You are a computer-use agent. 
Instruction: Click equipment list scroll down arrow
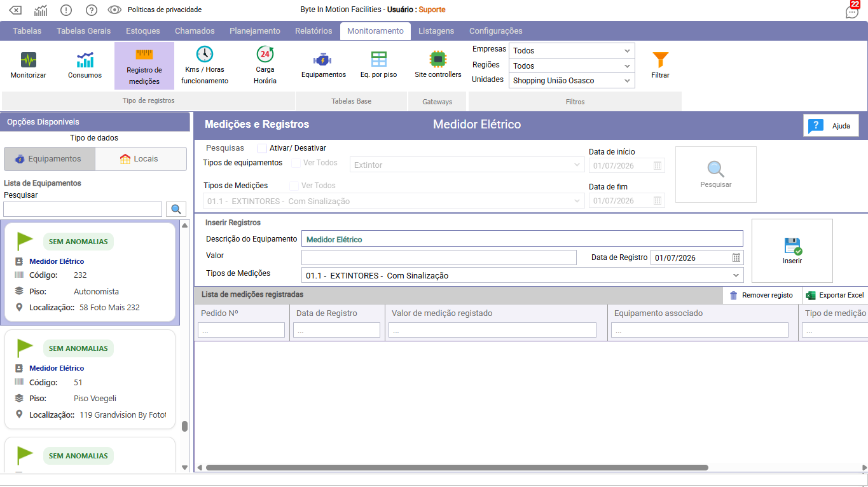[185, 467]
